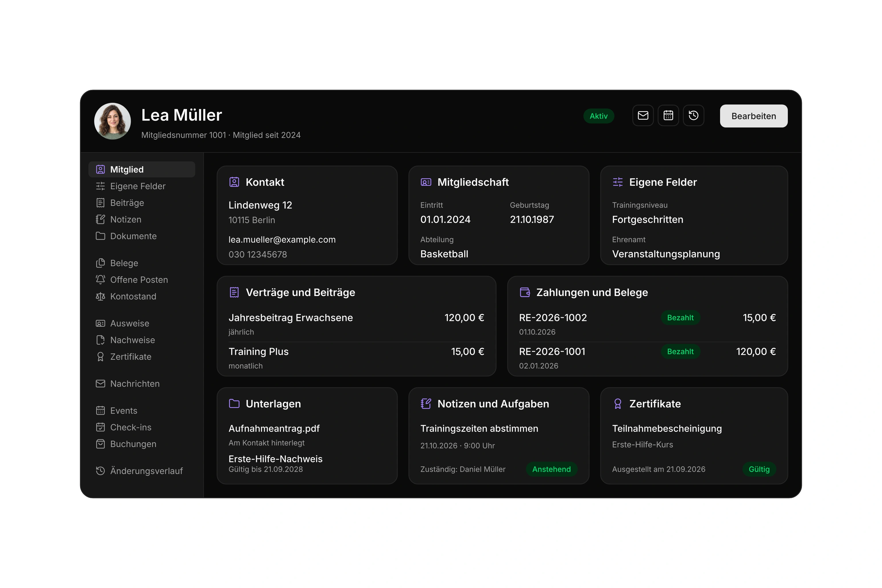This screenshot has height=588, width=882.
Task: Select Mitglied in the sidebar
Action: [x=142, y=169]
